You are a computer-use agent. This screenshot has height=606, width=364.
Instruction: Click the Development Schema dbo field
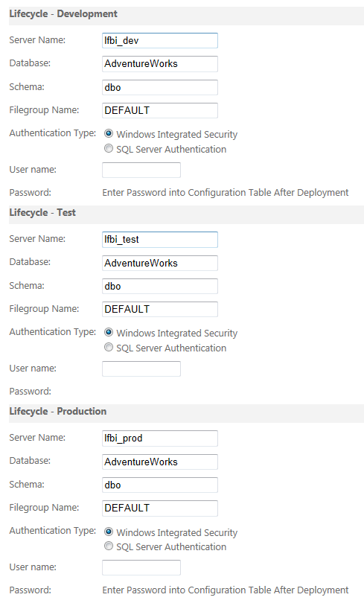[160, 87]
